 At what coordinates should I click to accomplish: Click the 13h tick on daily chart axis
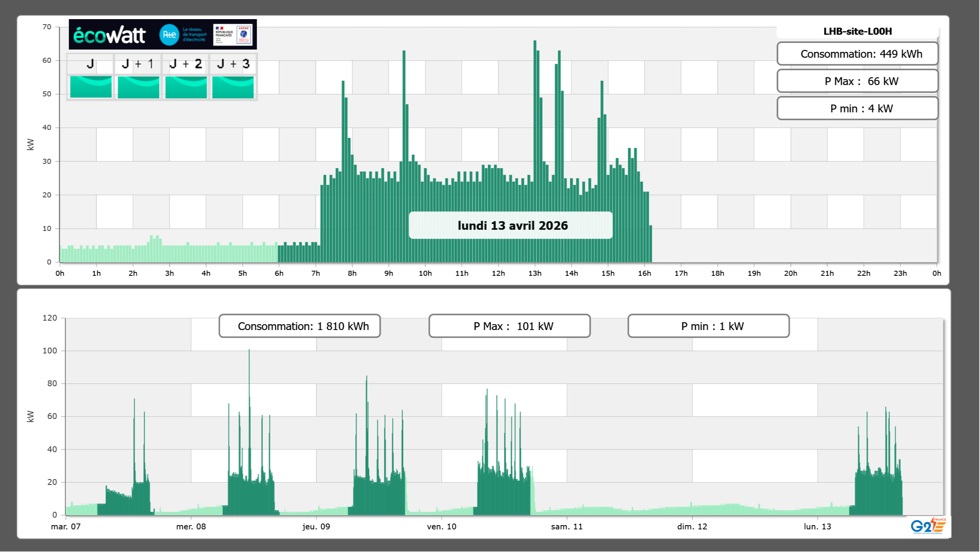[x=535, y=273]
